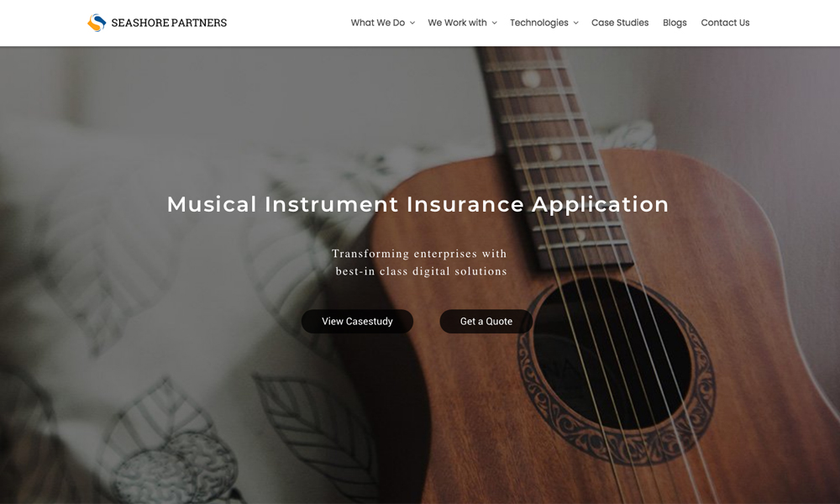Click the View Casestudy button

(357, 322)
